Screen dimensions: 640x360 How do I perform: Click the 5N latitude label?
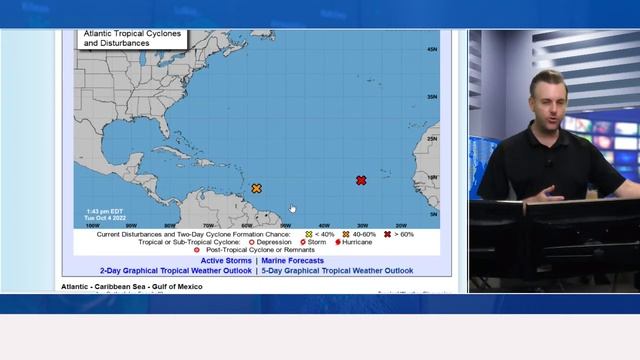(x=433, y=214)
